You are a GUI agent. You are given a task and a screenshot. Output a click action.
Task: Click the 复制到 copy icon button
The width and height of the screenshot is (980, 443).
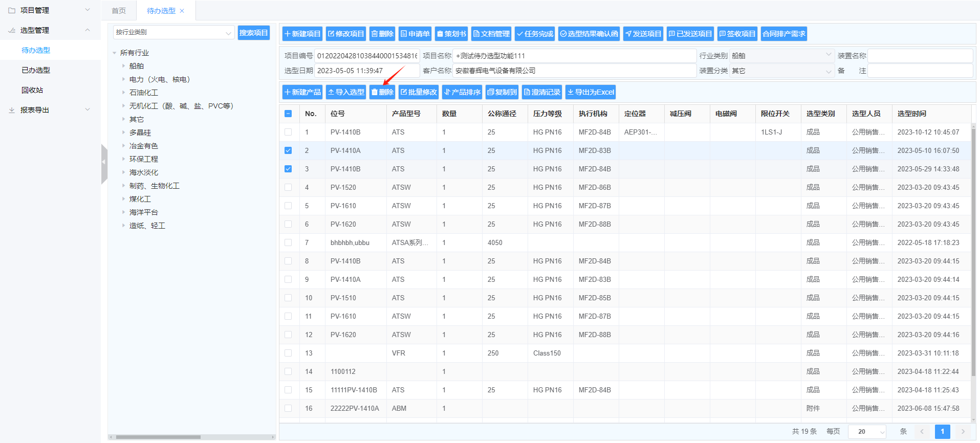pos(502,92)
